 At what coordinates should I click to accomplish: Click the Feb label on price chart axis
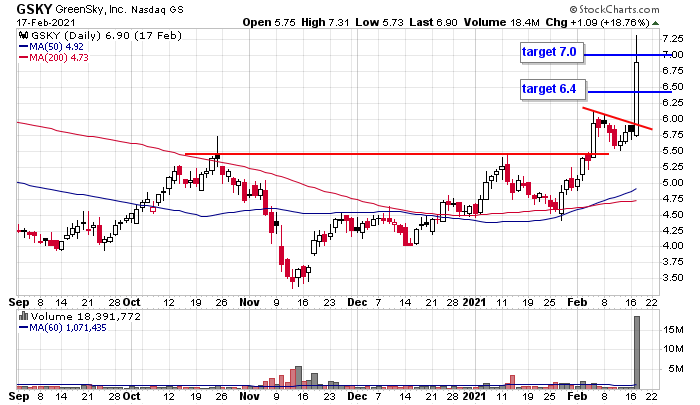tap(577, 302)
